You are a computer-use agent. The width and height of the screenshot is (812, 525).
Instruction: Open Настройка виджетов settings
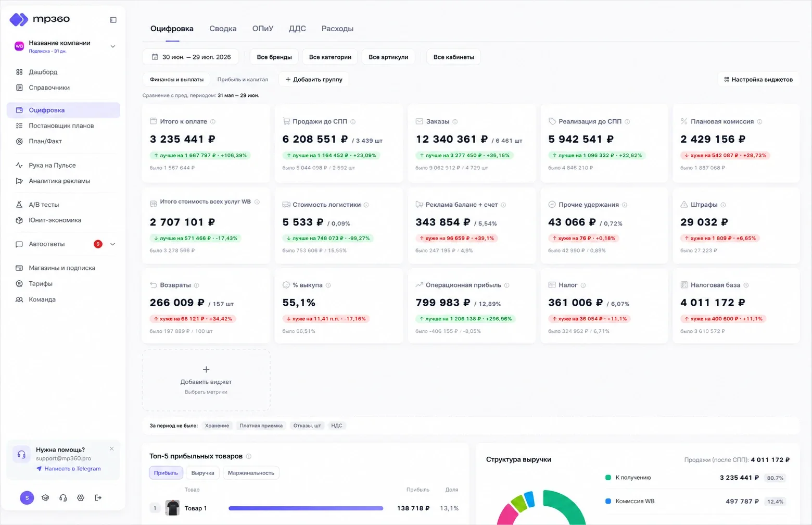point(758,80)
